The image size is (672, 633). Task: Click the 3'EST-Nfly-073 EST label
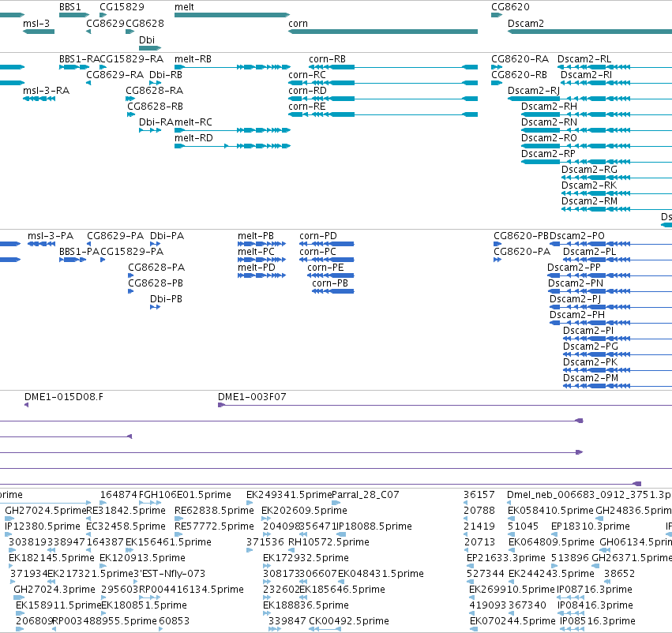169,574
